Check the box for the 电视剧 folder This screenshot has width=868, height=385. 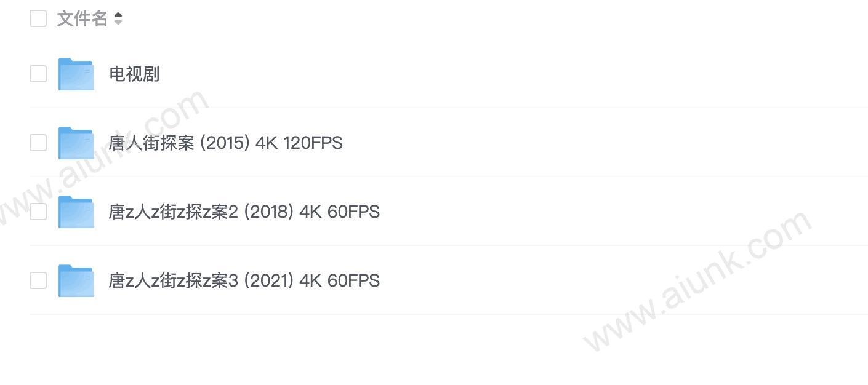(x=38, y=74)
